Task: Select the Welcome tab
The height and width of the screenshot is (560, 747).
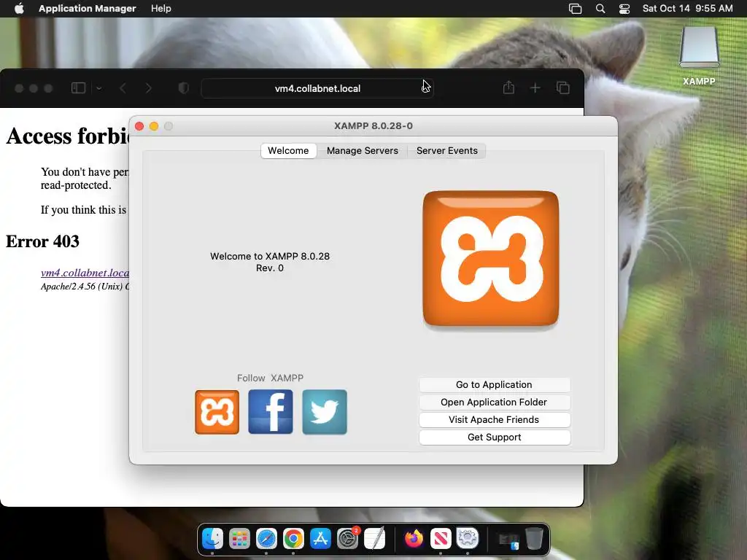Action: tap(288, 150)
